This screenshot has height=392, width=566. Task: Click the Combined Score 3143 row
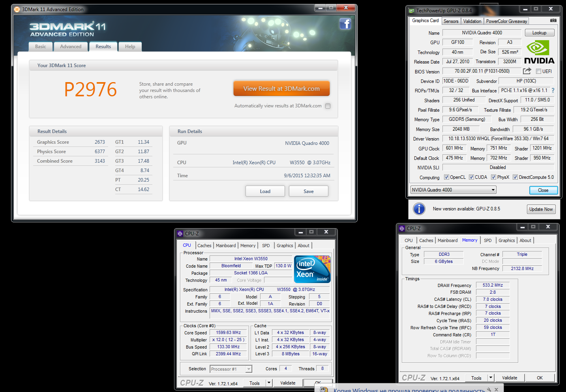click(71, 161)
